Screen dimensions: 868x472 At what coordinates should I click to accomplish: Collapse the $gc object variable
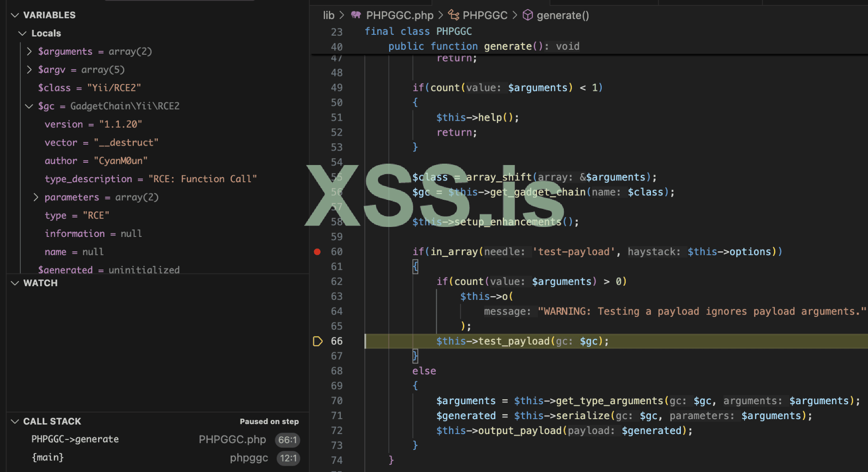(29, 106)
